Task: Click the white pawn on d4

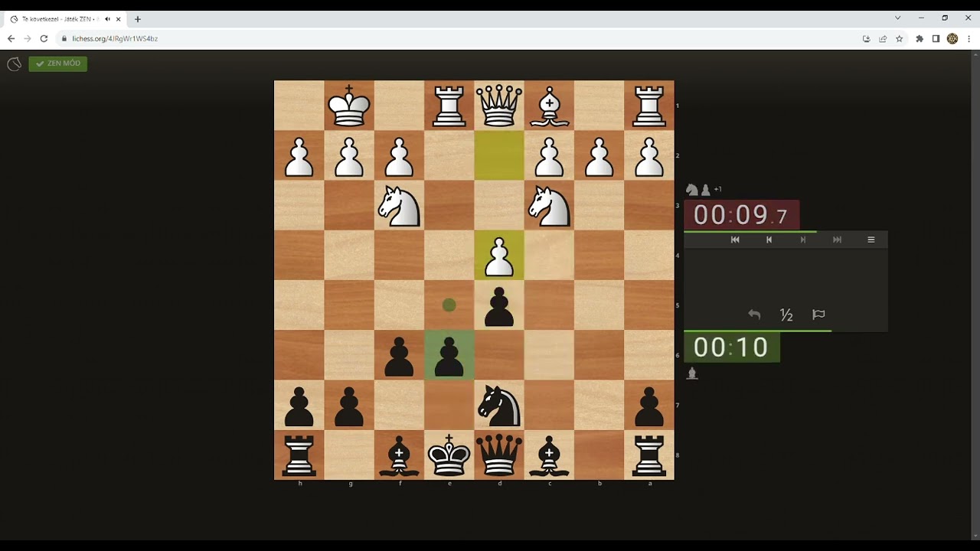Action: (x=499, y=256)
